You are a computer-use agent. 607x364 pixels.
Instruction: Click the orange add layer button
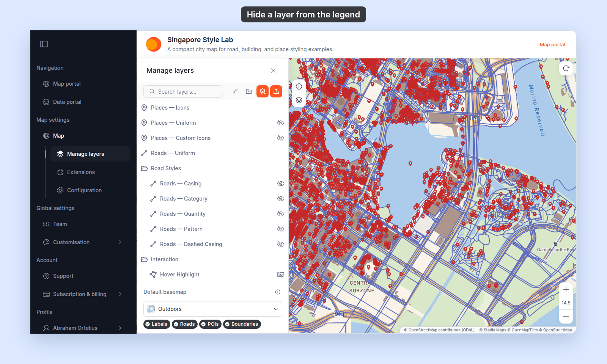point(263,91)
